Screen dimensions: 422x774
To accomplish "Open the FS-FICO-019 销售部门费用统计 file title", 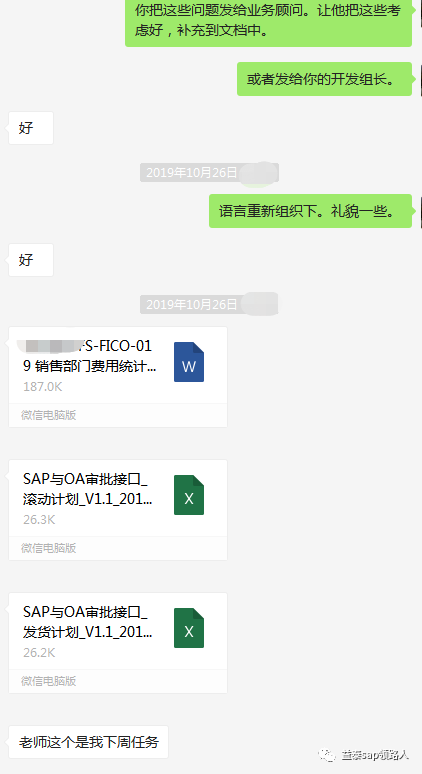I will pyautogui.click(x=88, y=356).
